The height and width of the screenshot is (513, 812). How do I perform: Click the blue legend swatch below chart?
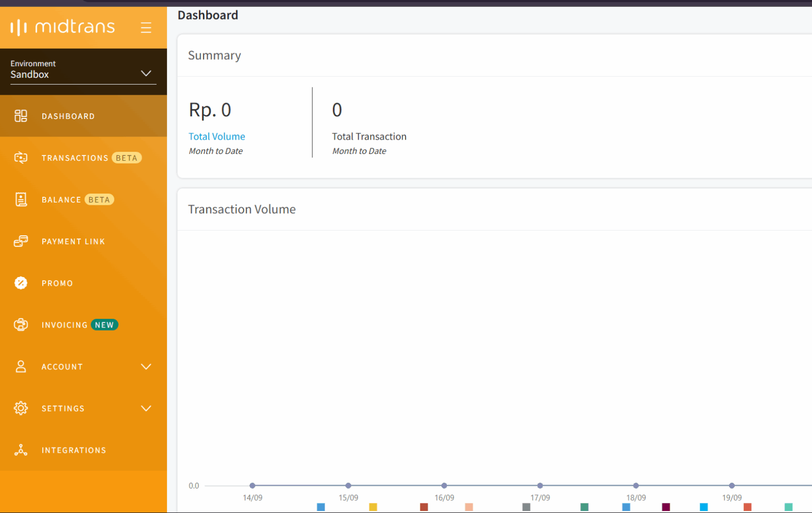321,507
